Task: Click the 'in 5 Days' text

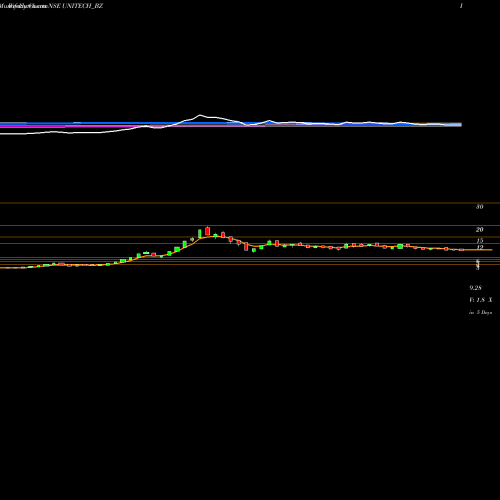Action: coord(480,312)
